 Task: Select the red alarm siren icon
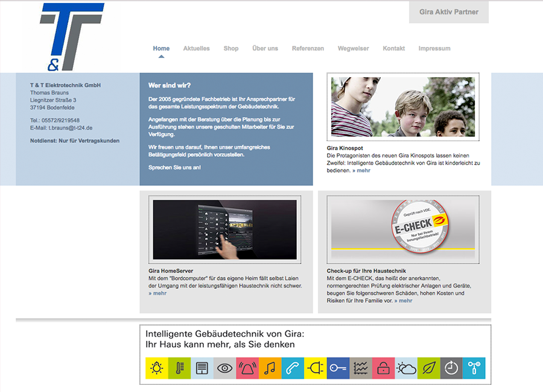[x=247, y=368]
